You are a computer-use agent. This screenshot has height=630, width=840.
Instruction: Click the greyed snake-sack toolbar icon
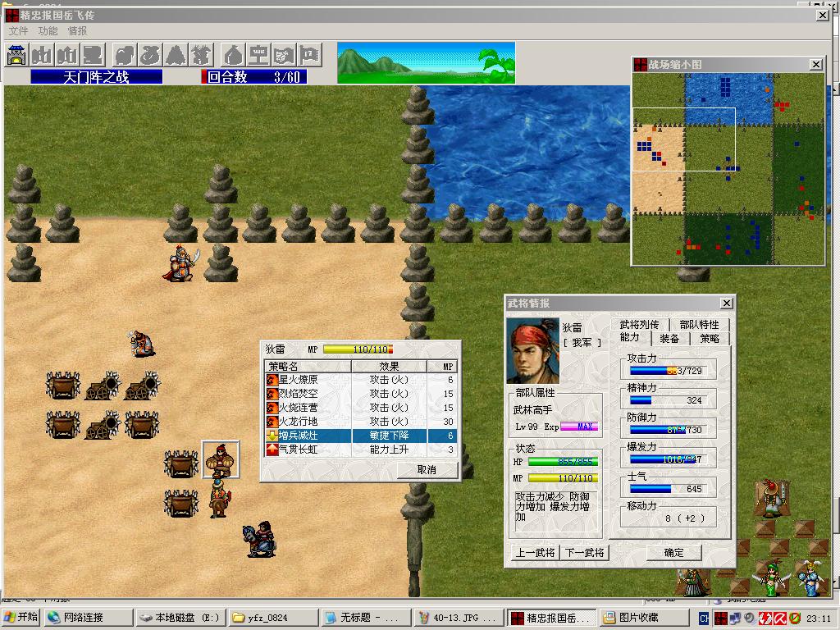[150, 55]
